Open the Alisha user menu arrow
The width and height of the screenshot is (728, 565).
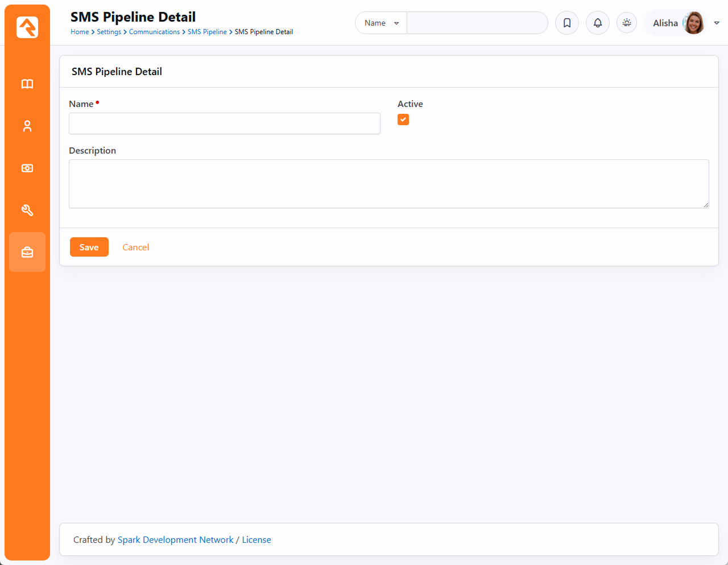click(717, 23)
